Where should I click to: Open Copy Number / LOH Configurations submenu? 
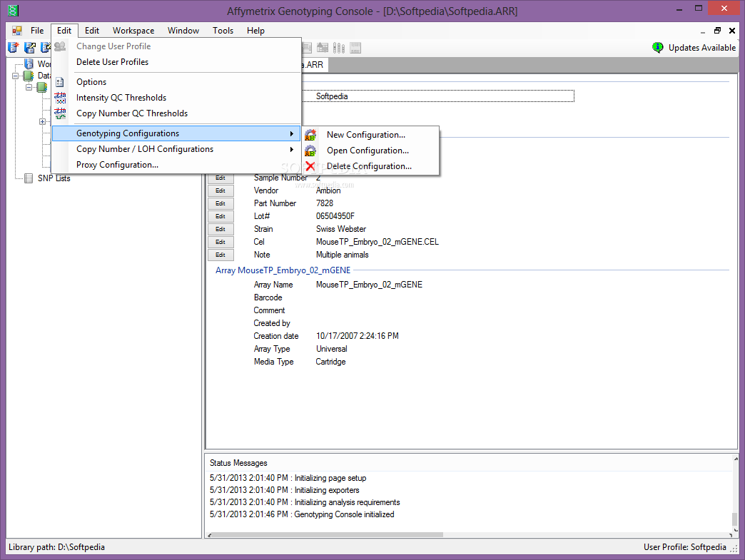coord(176,149)
